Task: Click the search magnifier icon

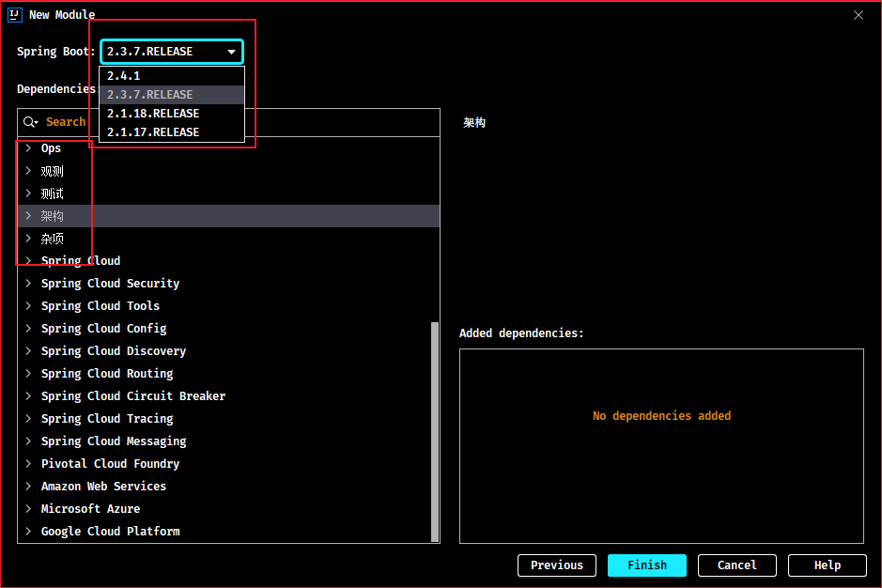Action: pyautogui.click(x=30, y=122)
